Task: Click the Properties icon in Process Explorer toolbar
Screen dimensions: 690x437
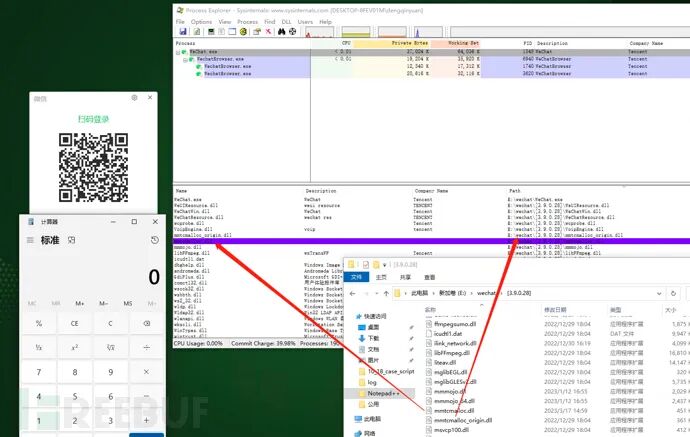Action: pos(257,32)
